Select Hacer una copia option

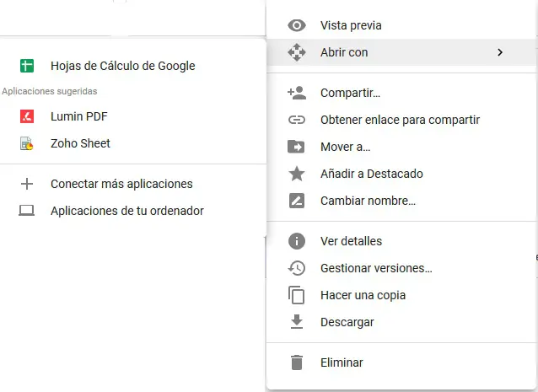click(x=363, y=295)
